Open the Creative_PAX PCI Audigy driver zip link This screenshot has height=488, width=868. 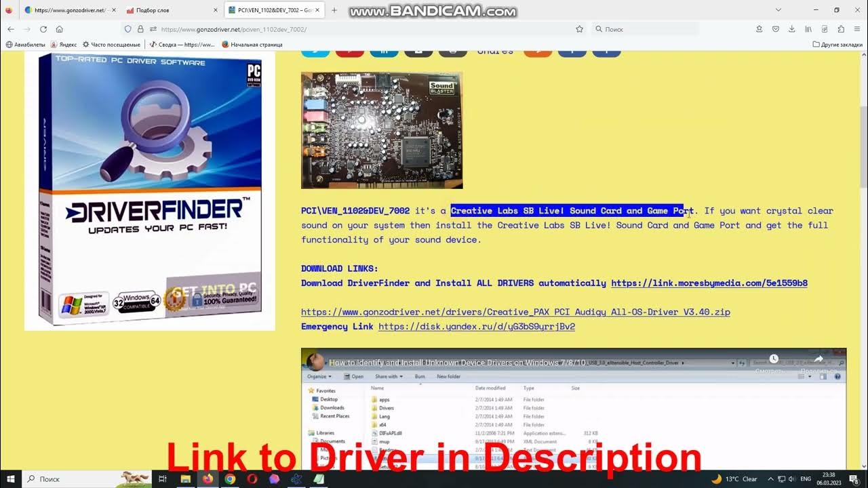click(515, 312)
